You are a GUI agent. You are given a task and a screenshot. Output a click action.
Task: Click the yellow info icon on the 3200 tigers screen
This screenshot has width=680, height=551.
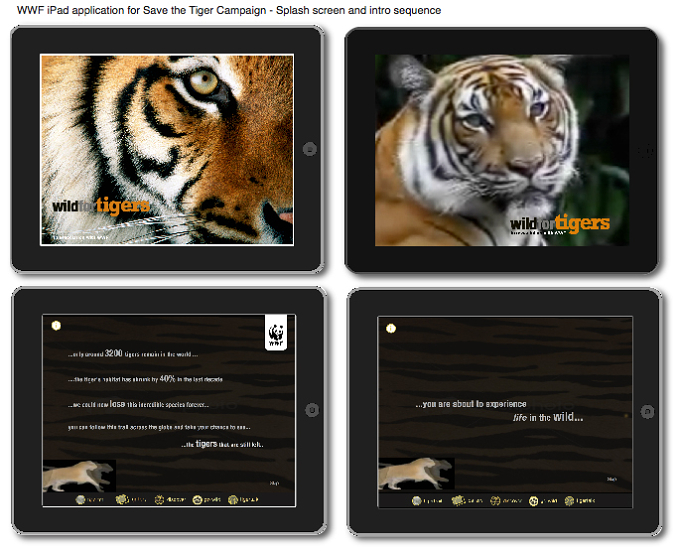(x=56, y=325)
